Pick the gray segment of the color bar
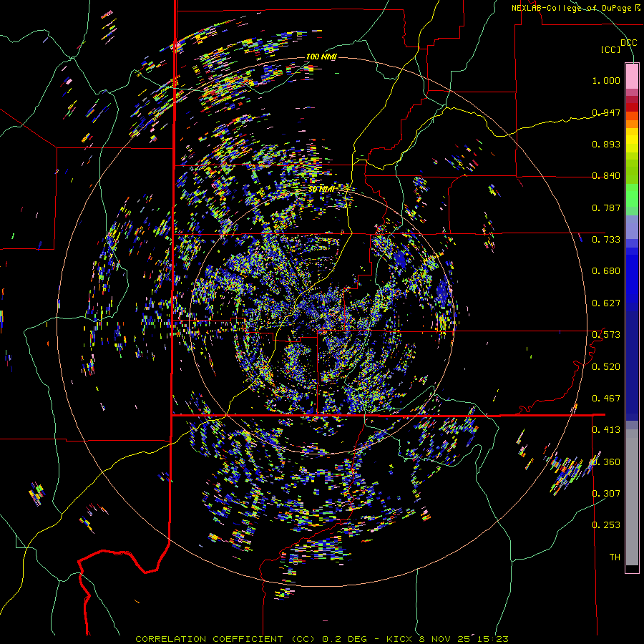Screen dimensions: 644x644 click(632, 497)
